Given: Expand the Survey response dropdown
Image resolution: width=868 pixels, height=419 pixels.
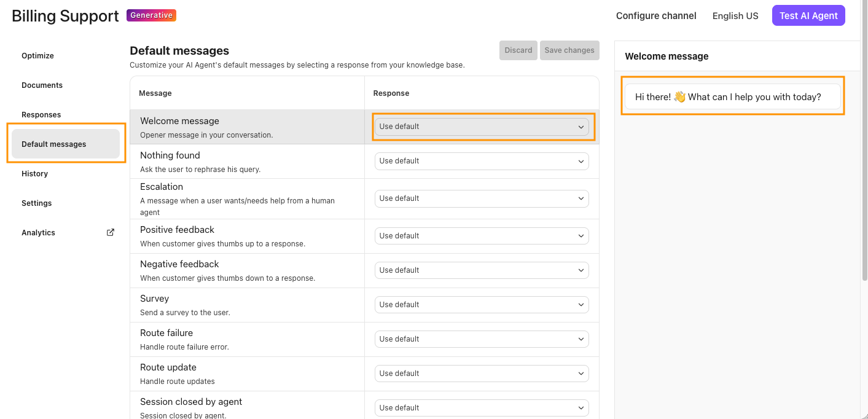Looking at the screenshot, I should [x=482, y=305].
